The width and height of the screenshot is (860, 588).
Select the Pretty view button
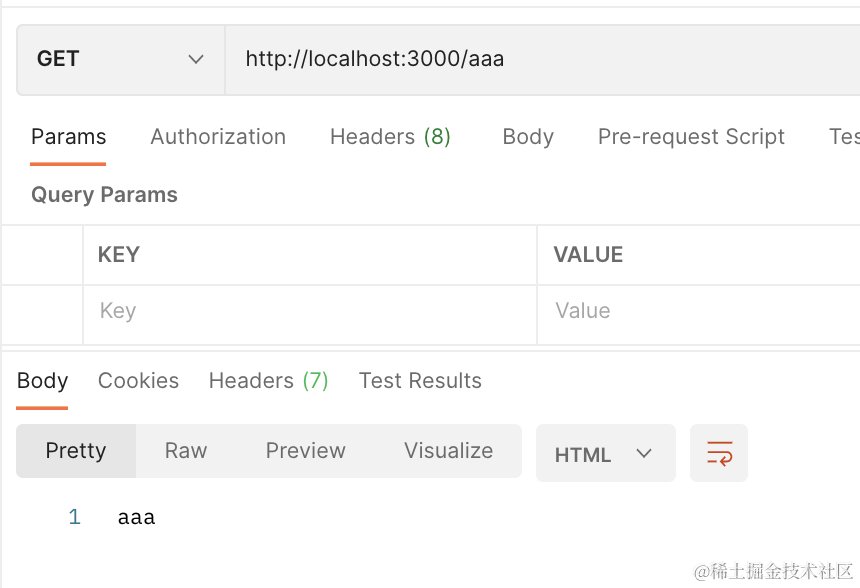pos(76,451)
